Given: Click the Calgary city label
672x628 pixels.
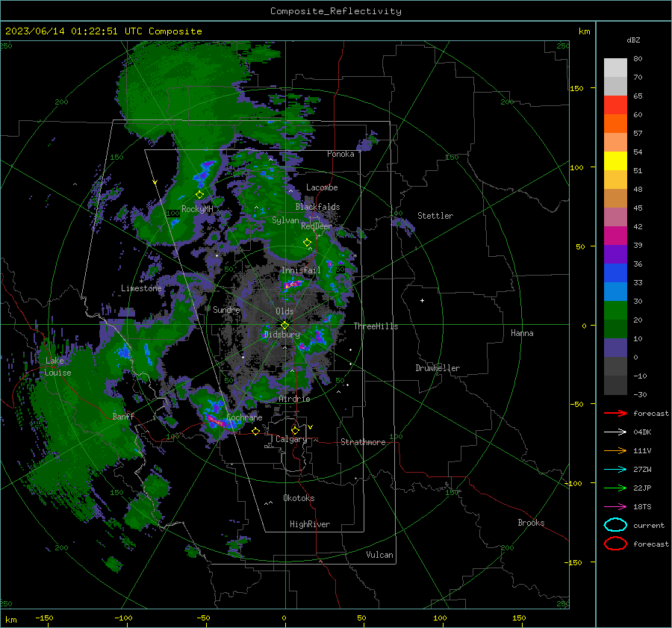Looking at the screenshot, I should point(291,439).
